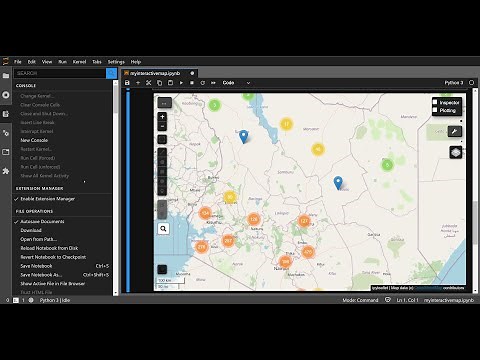Choose Download command in File Operations

(31, 230)
